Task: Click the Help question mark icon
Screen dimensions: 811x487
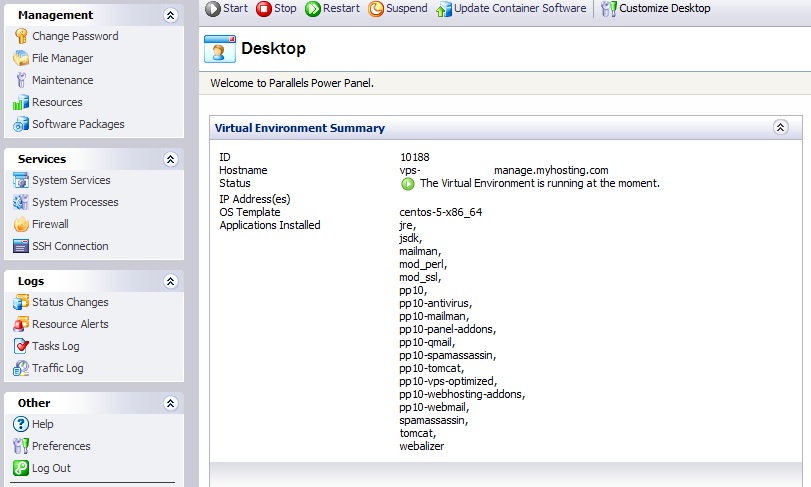Action: (x=21, y=424)
